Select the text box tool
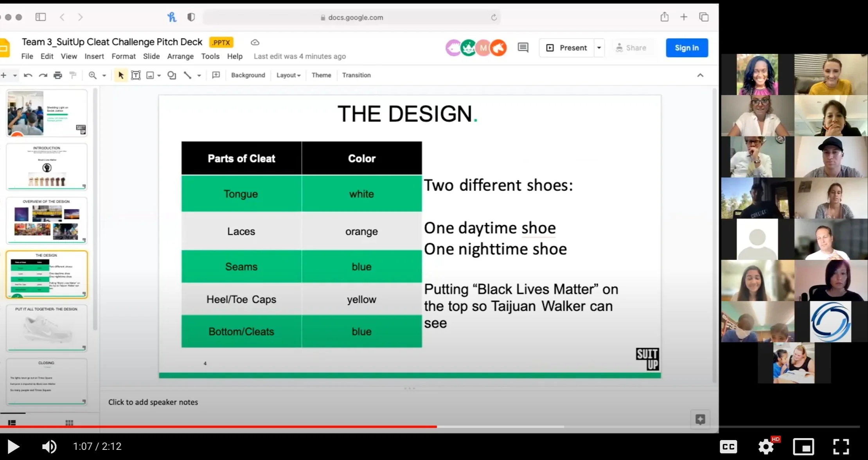 pyautogui.click(x=136, y=75)
